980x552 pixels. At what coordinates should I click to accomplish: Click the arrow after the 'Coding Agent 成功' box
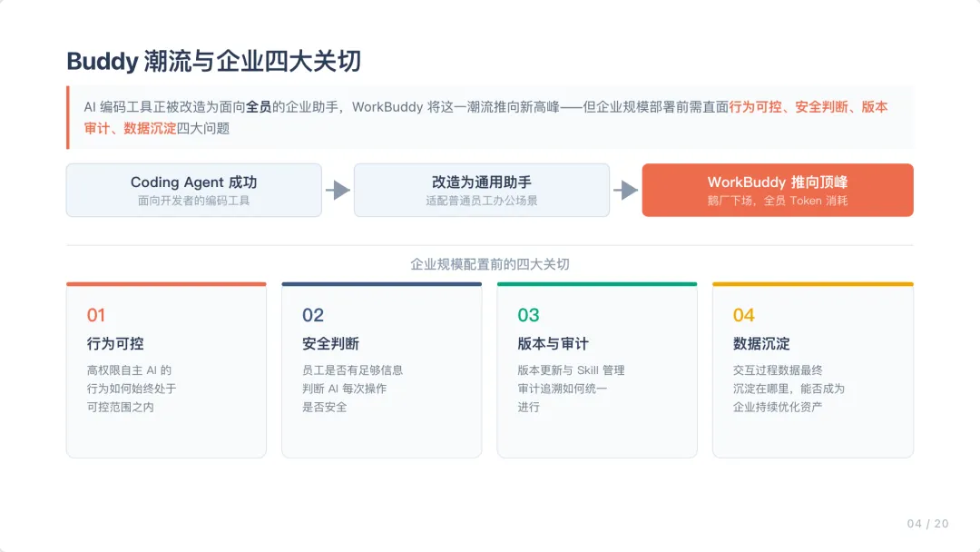338,190
